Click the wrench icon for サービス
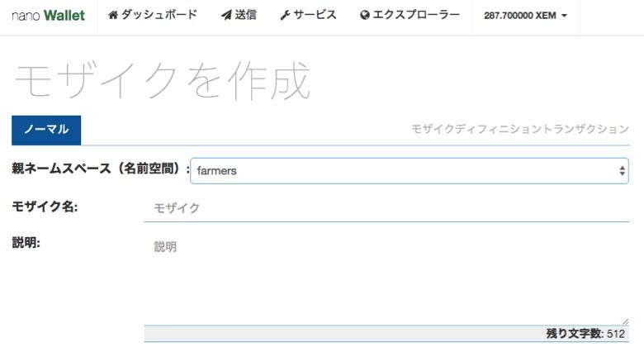This screenshot has height=347, width=644. coord(285,16)
